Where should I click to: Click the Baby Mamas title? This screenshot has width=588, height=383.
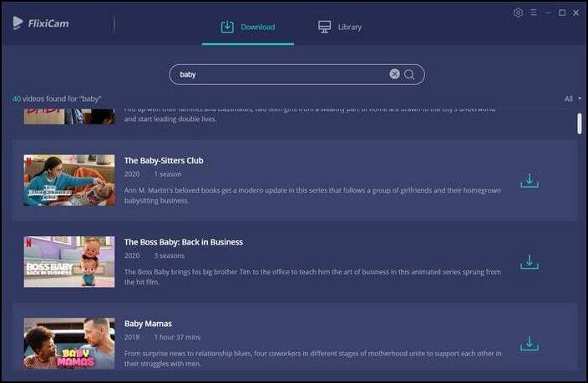pyautogui.click(x=148, y=324)
